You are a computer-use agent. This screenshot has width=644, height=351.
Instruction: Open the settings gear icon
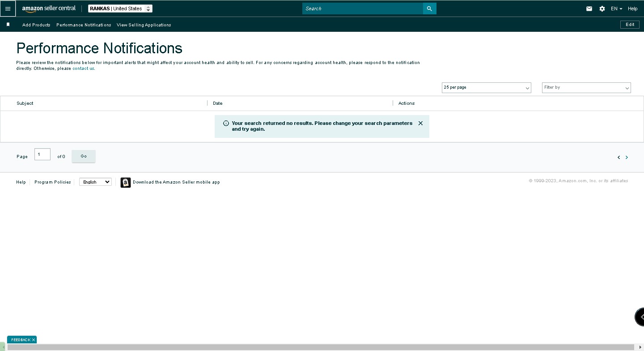coord(602,9)
